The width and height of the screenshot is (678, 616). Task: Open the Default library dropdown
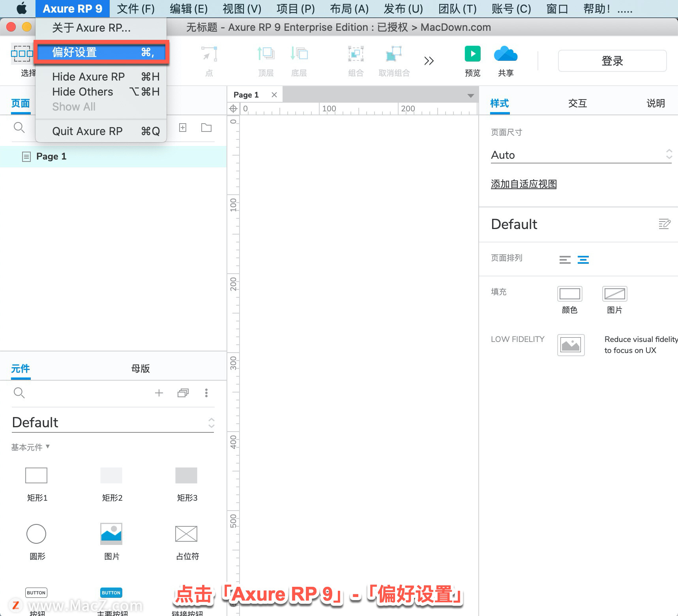click(x=113, y=423)
